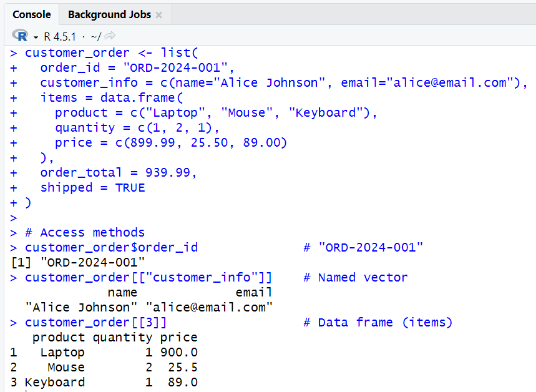Click the R 4.5.1 version label
Viewport: 536px width, 392px height.
pyautogui.click(x=60, y=36)
